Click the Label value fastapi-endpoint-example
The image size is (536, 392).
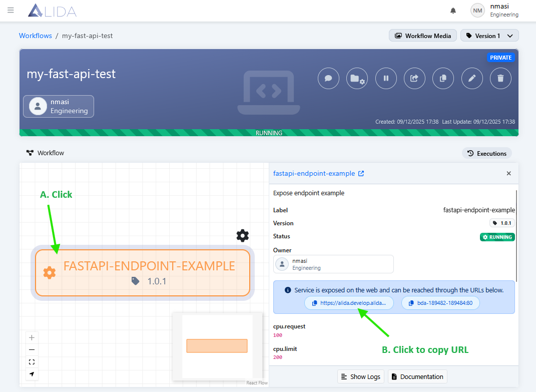tap(479, 210)
